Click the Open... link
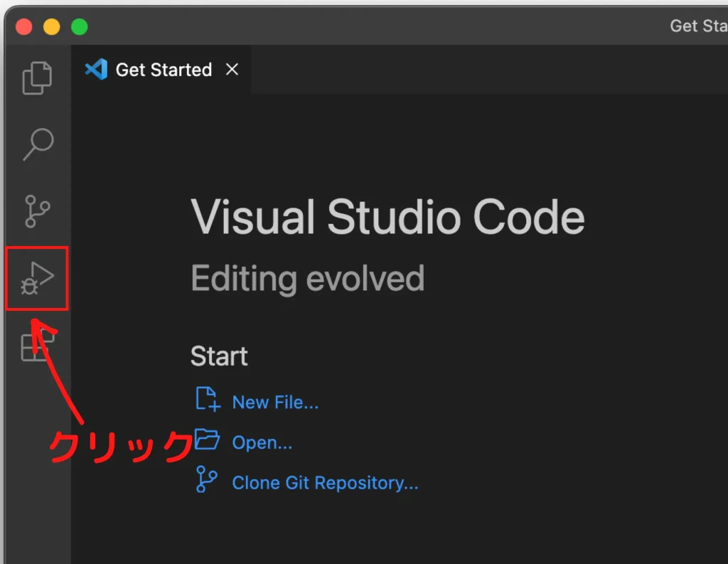Viewport: 728px width, 564px height. tap(262, 442)
